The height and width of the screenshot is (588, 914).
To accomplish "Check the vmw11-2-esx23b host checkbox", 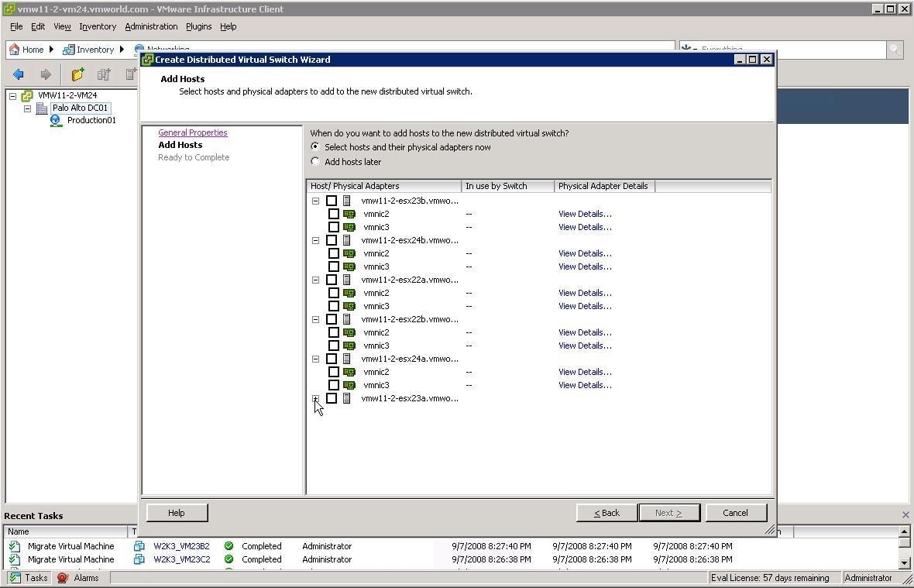I will coord(332,201).
